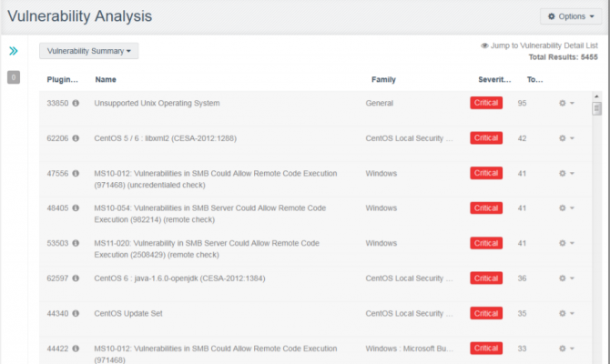Click Critical badge on CentOS libxml2 row

486,138
